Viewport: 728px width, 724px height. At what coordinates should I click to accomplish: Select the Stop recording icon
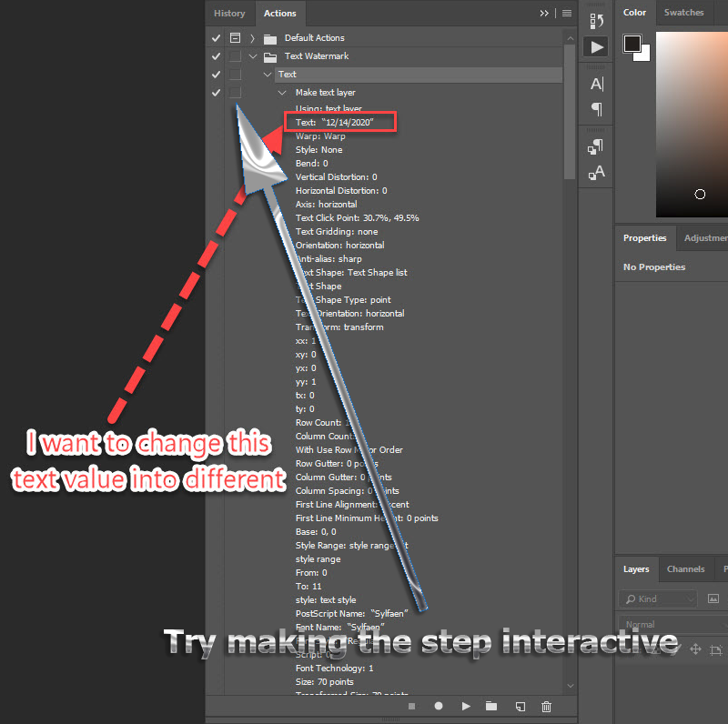(x=411, y=706)
